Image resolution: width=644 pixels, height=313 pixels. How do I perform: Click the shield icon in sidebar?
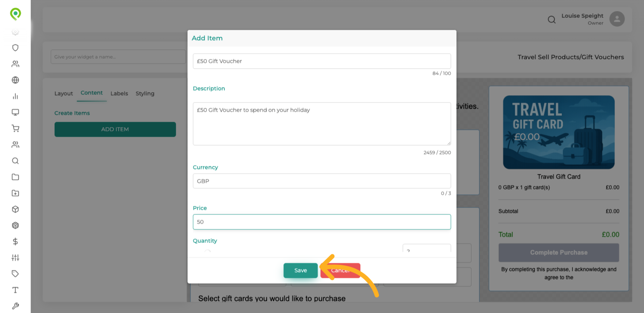15,48
